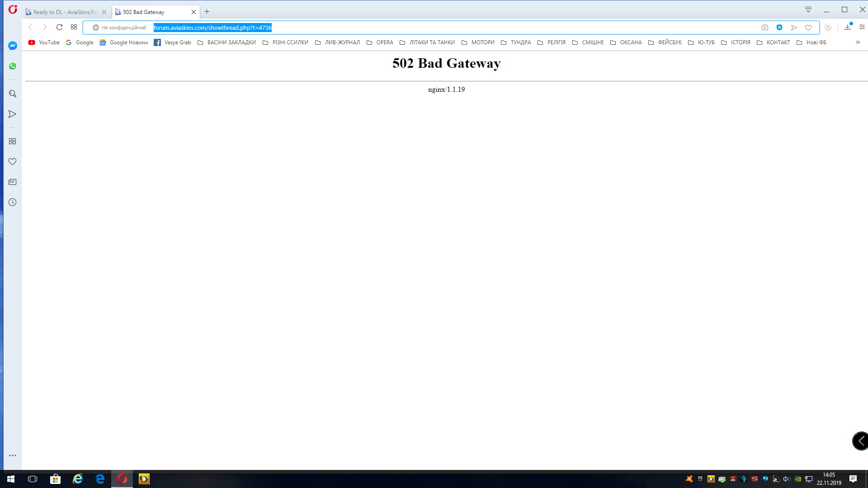The image size is (868, 488).
Task: Add the page to bookmarks with the heart
Action: [808, 28]
